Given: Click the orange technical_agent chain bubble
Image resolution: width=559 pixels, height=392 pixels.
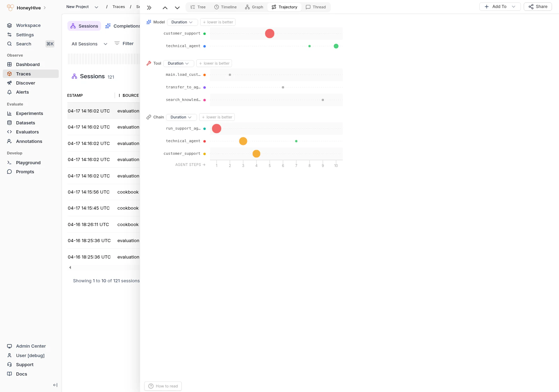Looking at the screenshot, I should coord(243,141).
